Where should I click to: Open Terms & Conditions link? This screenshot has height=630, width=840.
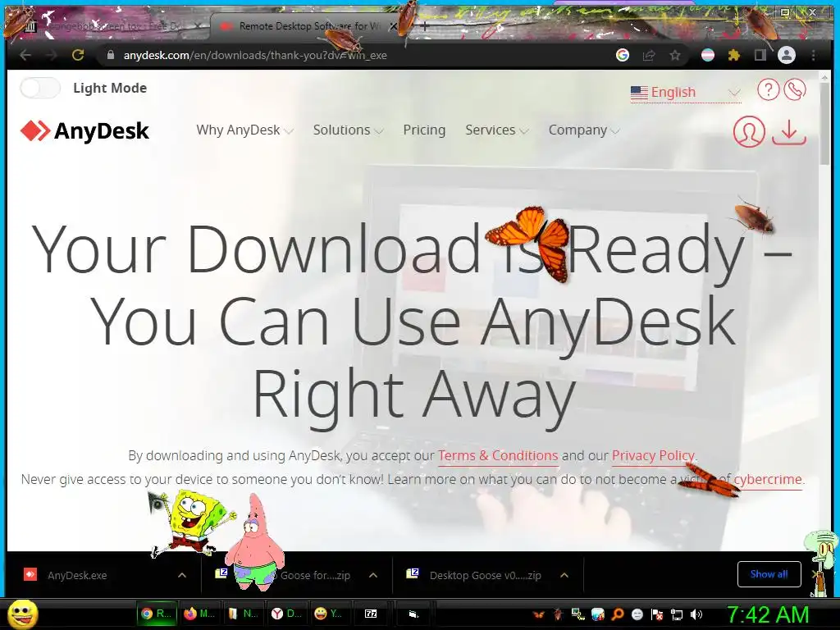pos(498,455)
